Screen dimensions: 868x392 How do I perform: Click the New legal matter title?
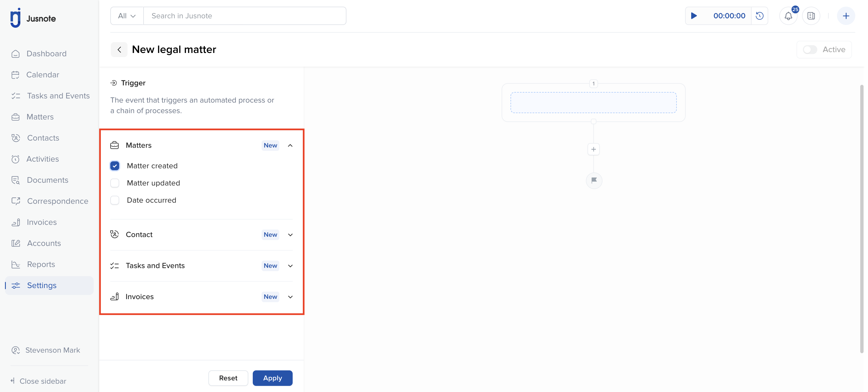pos(174,50)
